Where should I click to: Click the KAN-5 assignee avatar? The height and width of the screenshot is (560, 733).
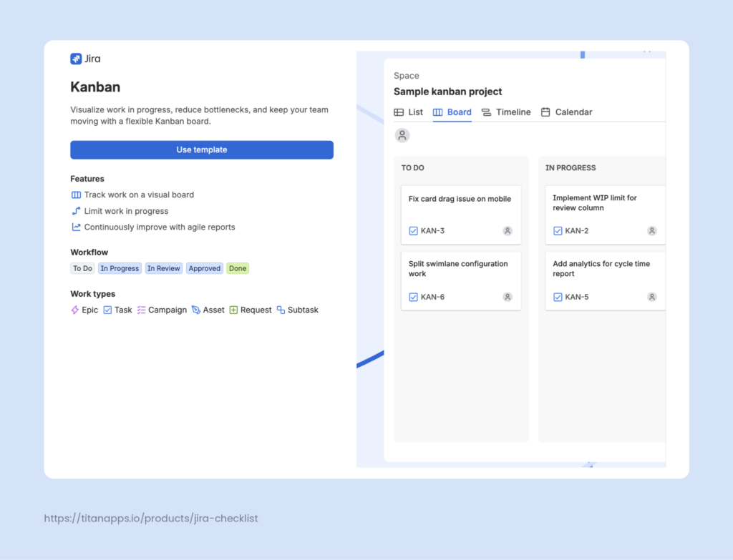(652, 297)
